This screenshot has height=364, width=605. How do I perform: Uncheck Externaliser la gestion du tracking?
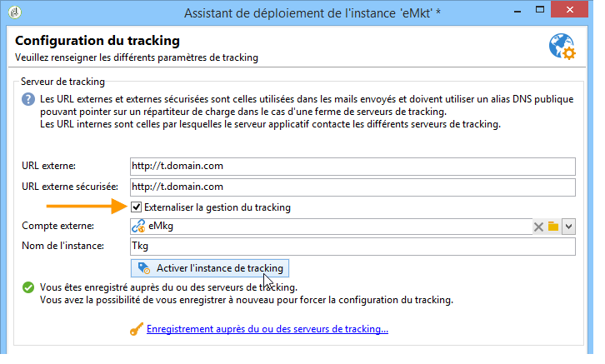pyautogui.click(x=136, y=207)
